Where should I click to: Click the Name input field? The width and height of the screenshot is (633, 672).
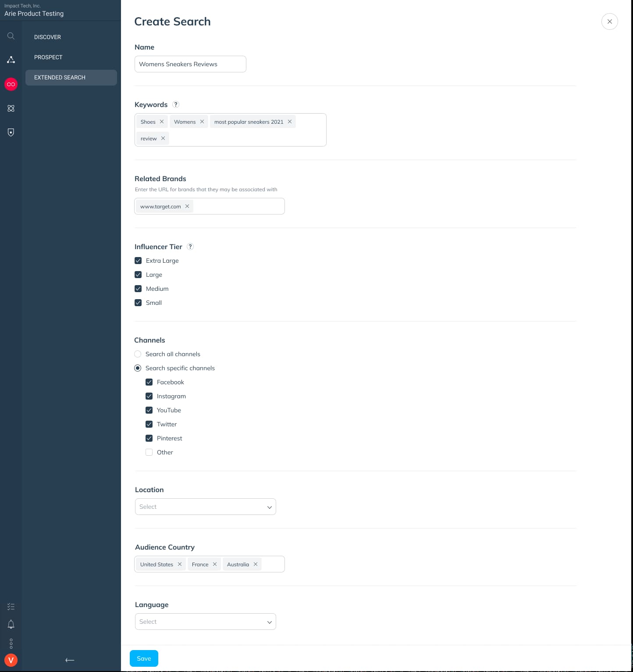tap(190, 64)
